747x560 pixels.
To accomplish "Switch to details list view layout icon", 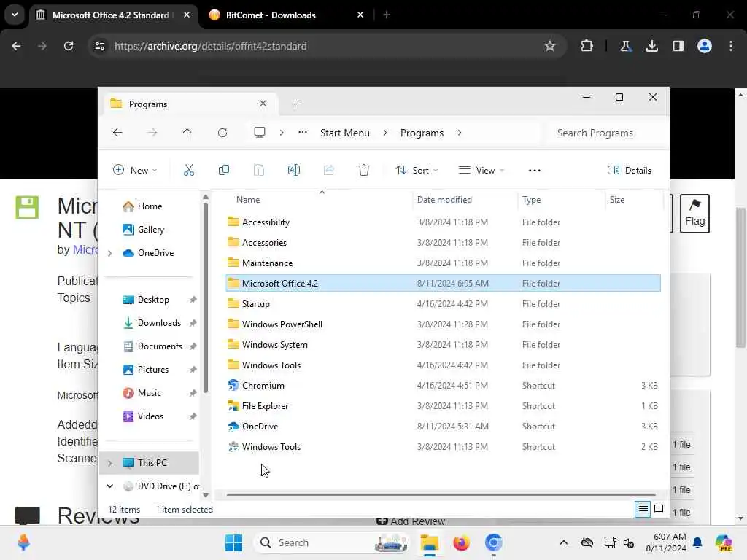I will click(x=643, y=510).
